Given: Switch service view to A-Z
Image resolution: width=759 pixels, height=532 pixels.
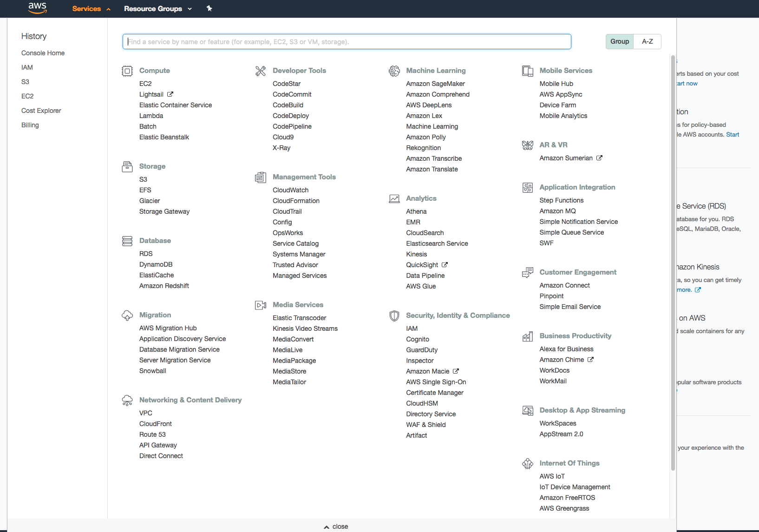Looking at the screenshot, I should pos(648,41).
